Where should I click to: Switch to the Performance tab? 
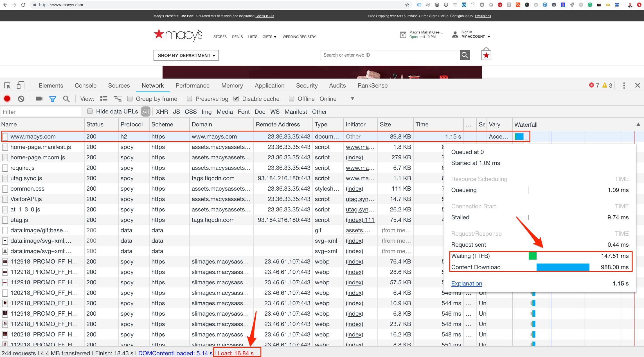pos(192,85)
